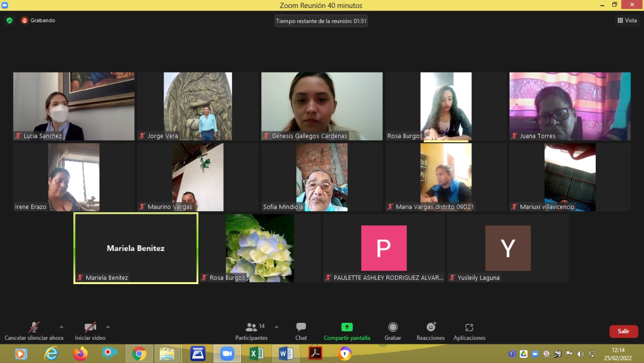Open the Vista layout menu
This screenshot has height=363, width=644.
[627, 21]
